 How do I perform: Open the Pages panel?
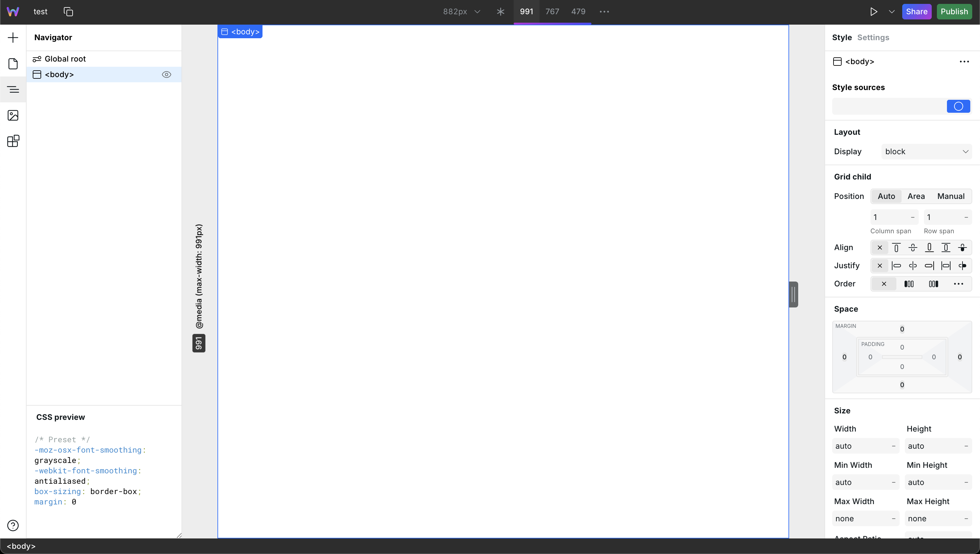[x=13, y=63]
